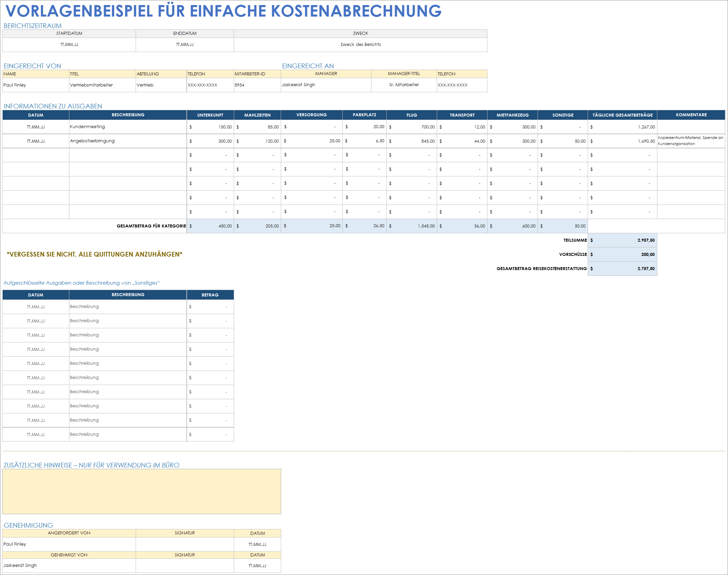728x575 pixels.
Task: Select the reimbursement total 2.757,50
Action: click(622, 268)
